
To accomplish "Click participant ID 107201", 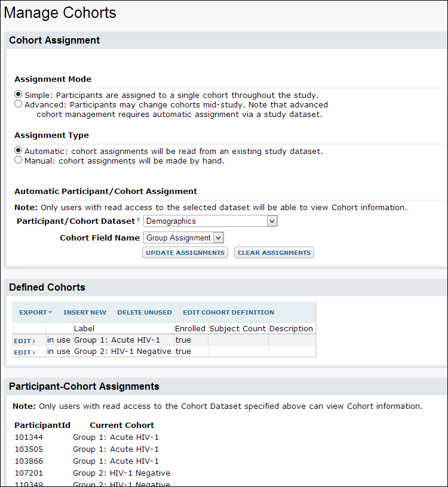I will (x=29, y=473).
